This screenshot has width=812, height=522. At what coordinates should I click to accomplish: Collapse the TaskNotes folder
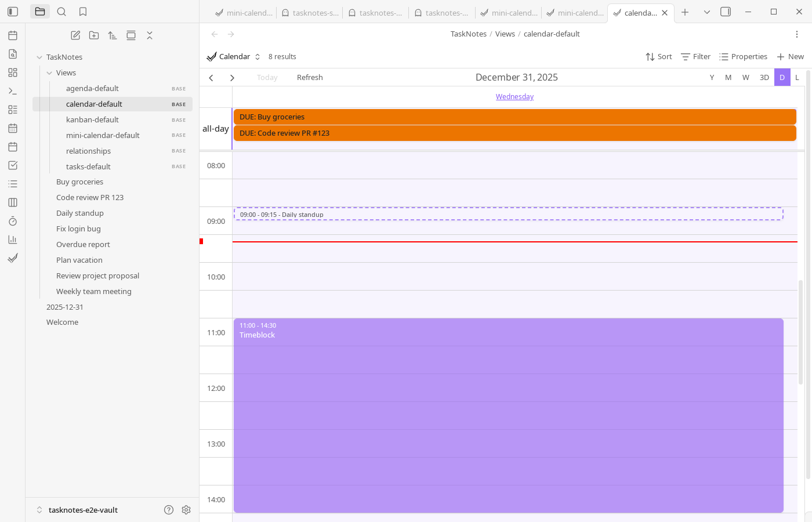tap(39, 57)
